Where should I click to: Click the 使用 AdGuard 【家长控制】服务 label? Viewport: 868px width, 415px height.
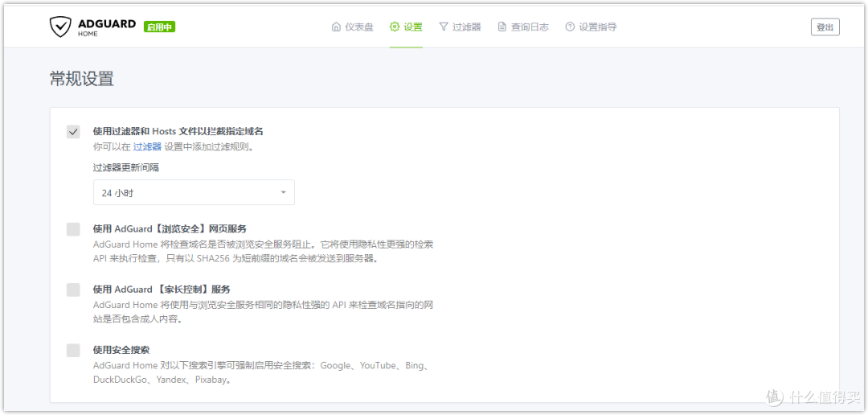(162, 290)
